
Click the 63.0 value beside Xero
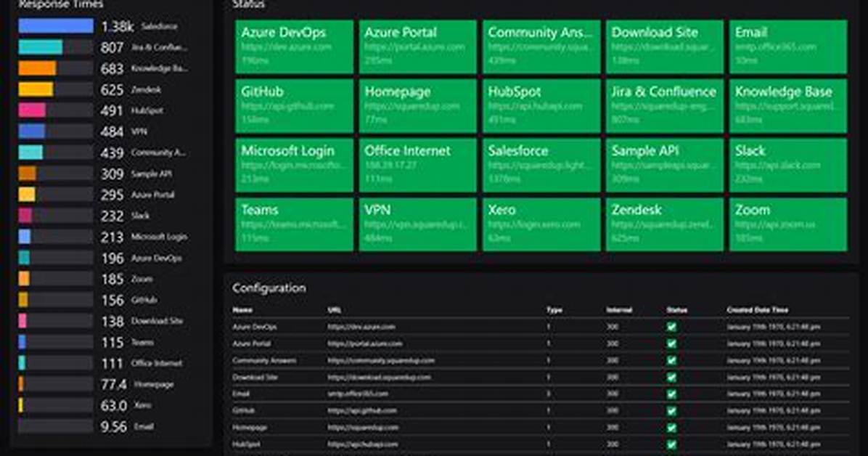point(114,405)
